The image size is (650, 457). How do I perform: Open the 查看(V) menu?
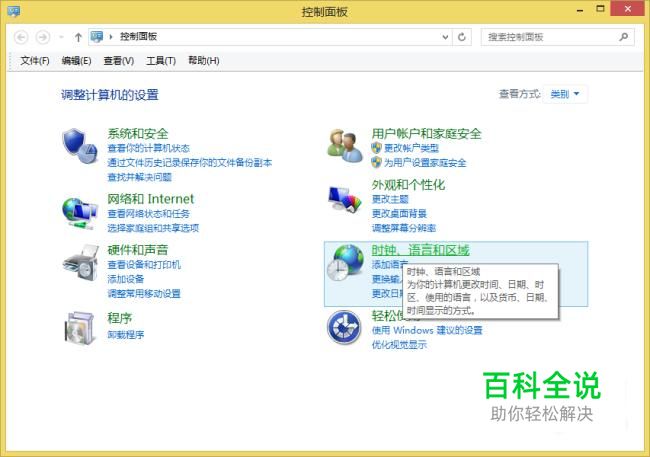pyautogui.click(x=119, y=61)
